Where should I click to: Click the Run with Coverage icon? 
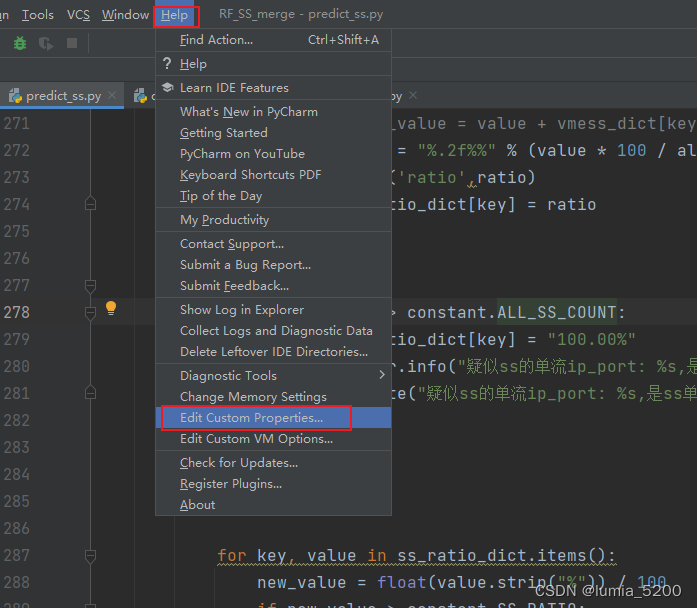46,43
